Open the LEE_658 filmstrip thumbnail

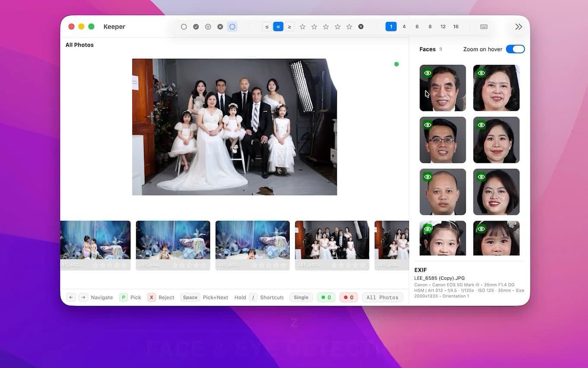coord(392,245)
